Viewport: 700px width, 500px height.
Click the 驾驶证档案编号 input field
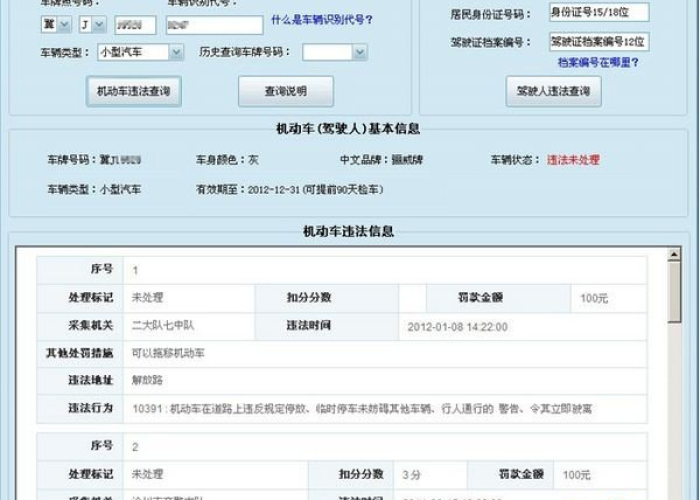pyautogui.click(x=599, y=42)
